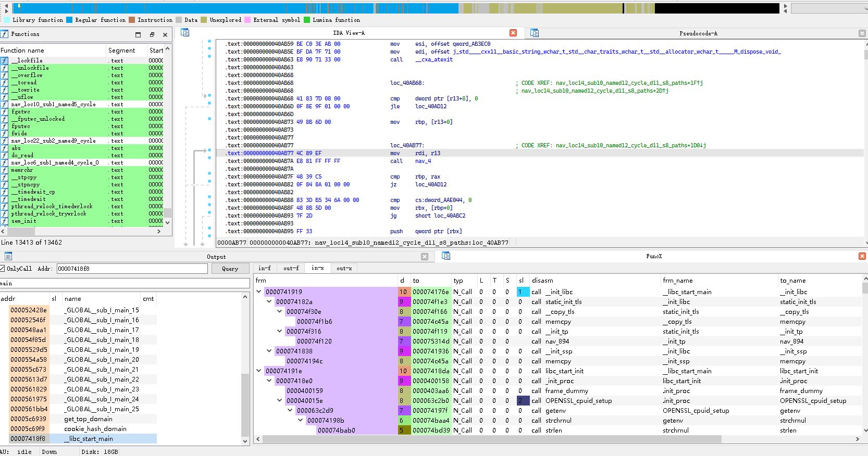Float the Functions panel window
The width and height of the screenshot is (868, 456).
coord(152,34)
